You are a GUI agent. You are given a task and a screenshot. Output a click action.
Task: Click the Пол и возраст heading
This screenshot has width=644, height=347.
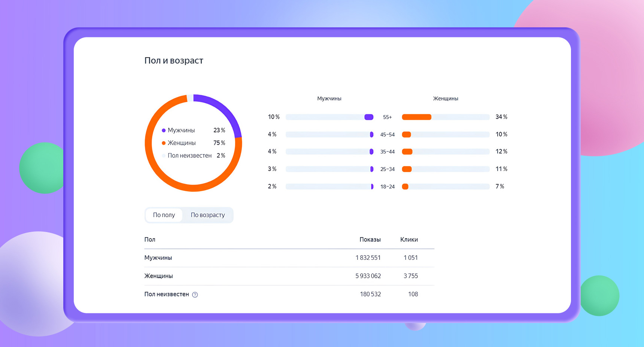174,61
